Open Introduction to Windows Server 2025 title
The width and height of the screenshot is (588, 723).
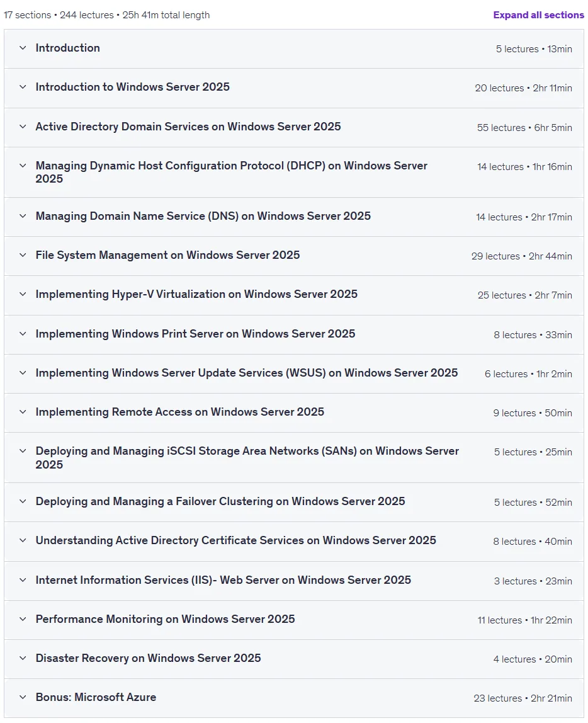133,87
